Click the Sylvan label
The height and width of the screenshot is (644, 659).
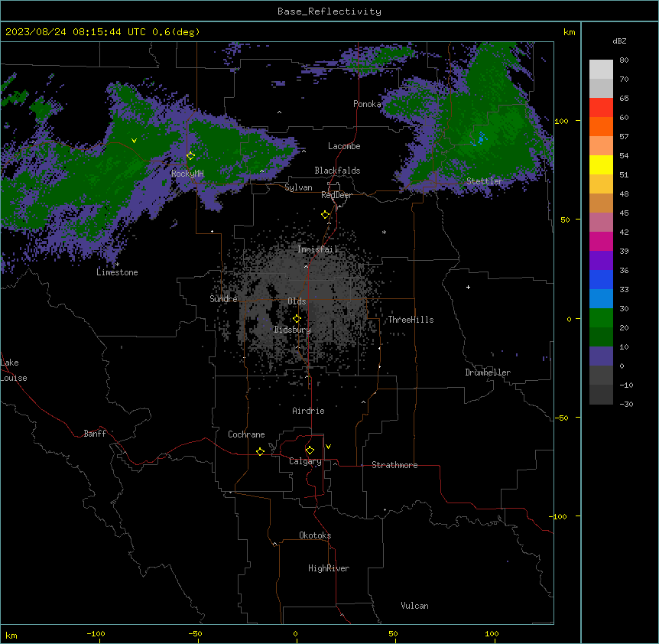pos(298,187)
